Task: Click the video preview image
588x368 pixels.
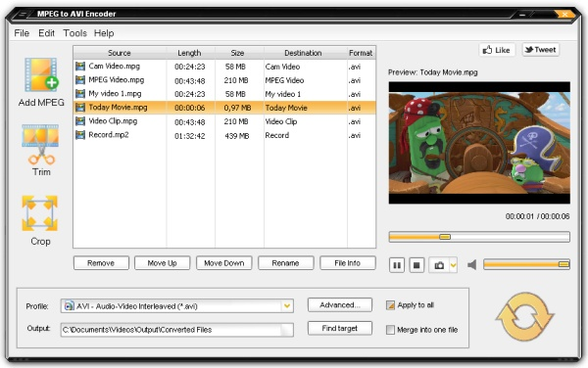Action: [479, 143]
